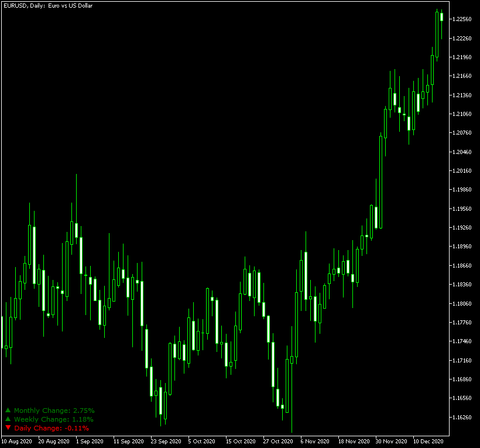This screenshot has height=448, width=480.
Task: Click the green arrow beside Weekly Change
Action: [8, 419]
